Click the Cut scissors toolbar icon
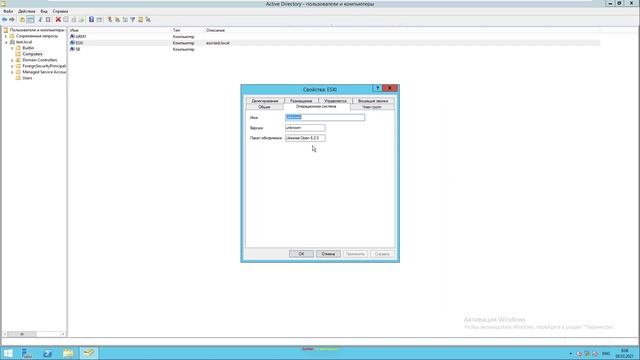This screenshot has height=360, width=640. click(40, 20)
